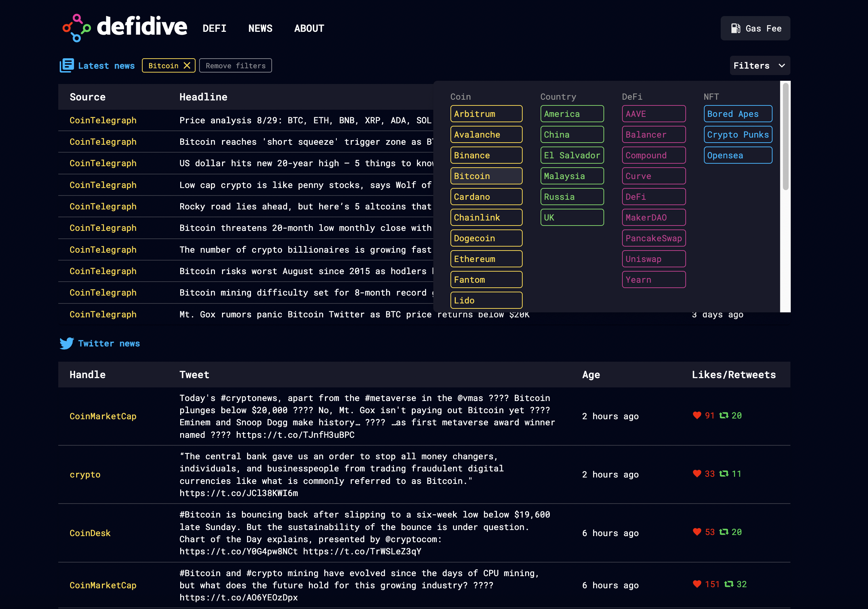
Task: Click the retweet icon next to 11
Action: [x=724, y=473]
